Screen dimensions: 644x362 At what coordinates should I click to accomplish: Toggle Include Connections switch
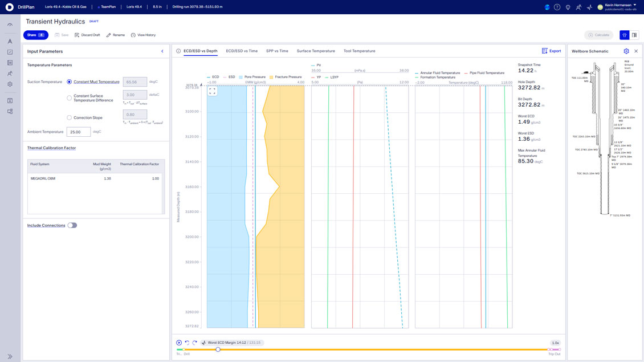(72, 225)
